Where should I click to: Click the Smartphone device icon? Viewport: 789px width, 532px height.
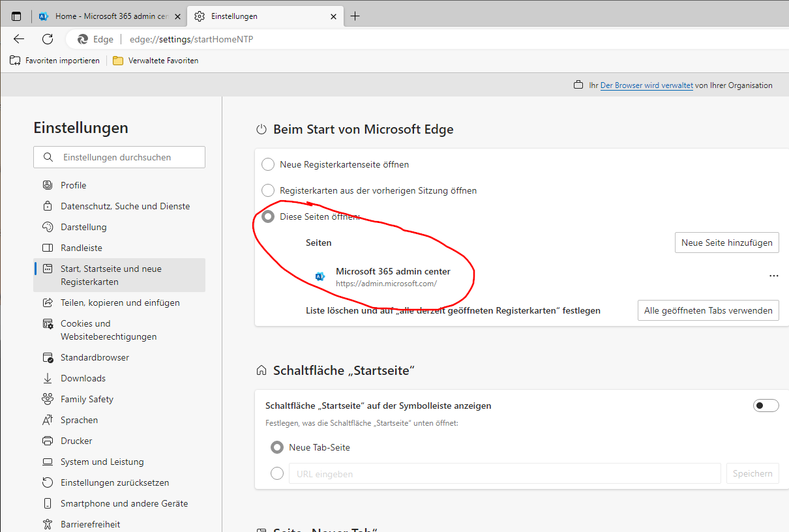pos(48,503)
